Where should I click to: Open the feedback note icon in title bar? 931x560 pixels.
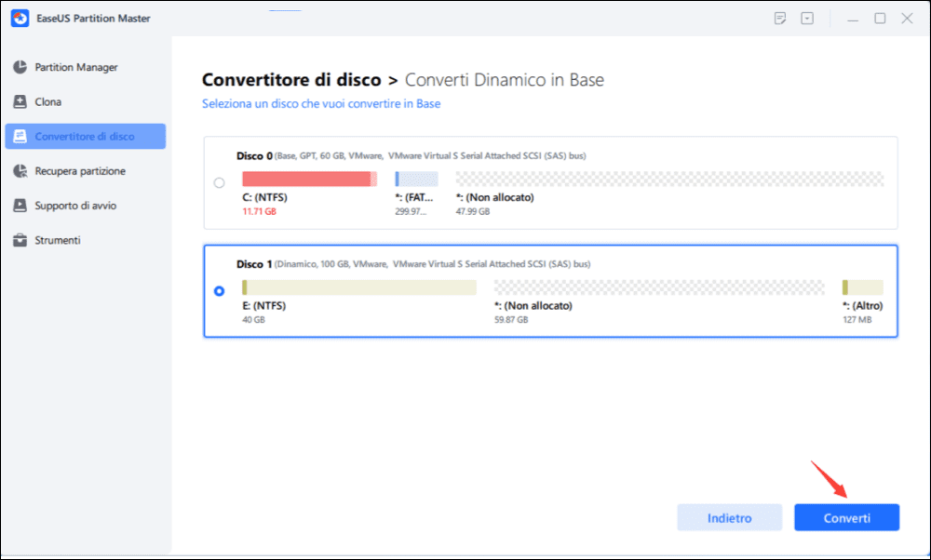tap(780, 19)
